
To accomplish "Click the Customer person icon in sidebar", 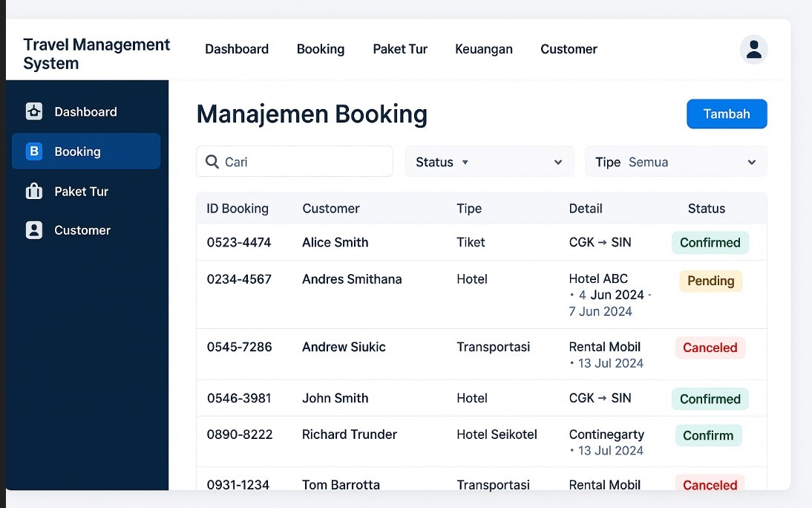I will point(34,230).
